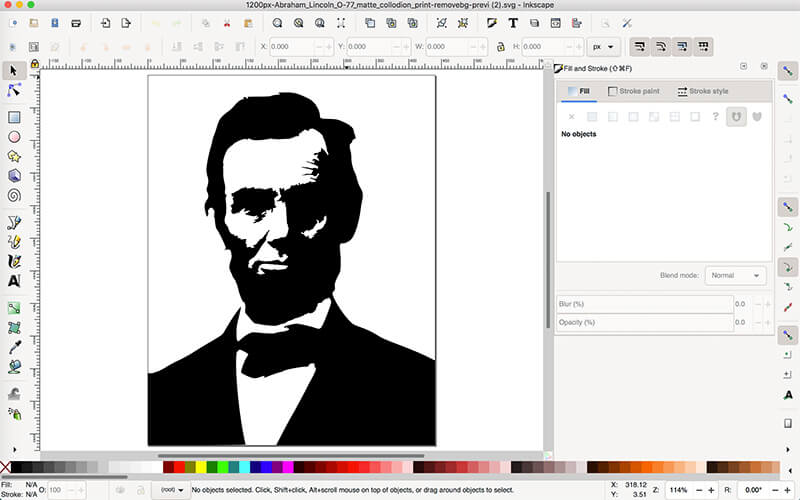Activate the Bezier pen tool
The width and height of the screenshot is (800, 500).
coord(14,222)
